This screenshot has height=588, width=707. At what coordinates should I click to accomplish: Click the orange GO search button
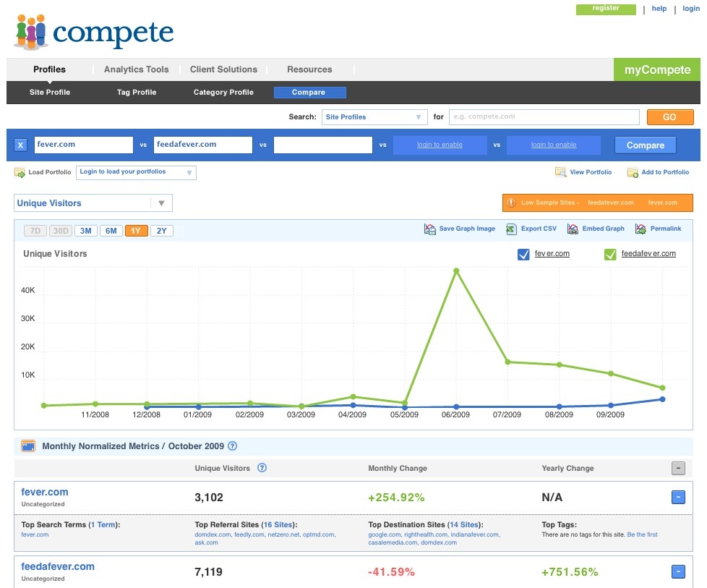click(670, 117)
